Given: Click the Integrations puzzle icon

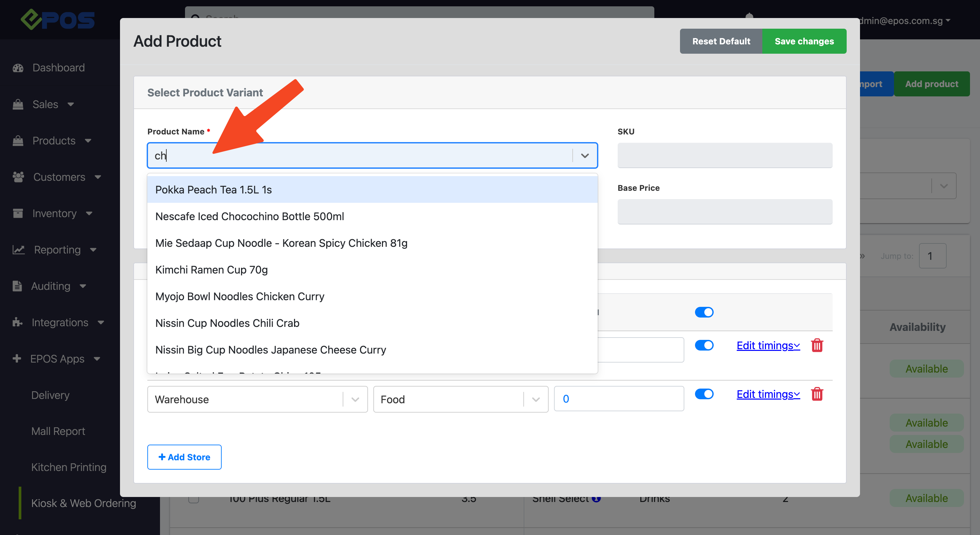Looking at the screenshot, I should point(17,322).
